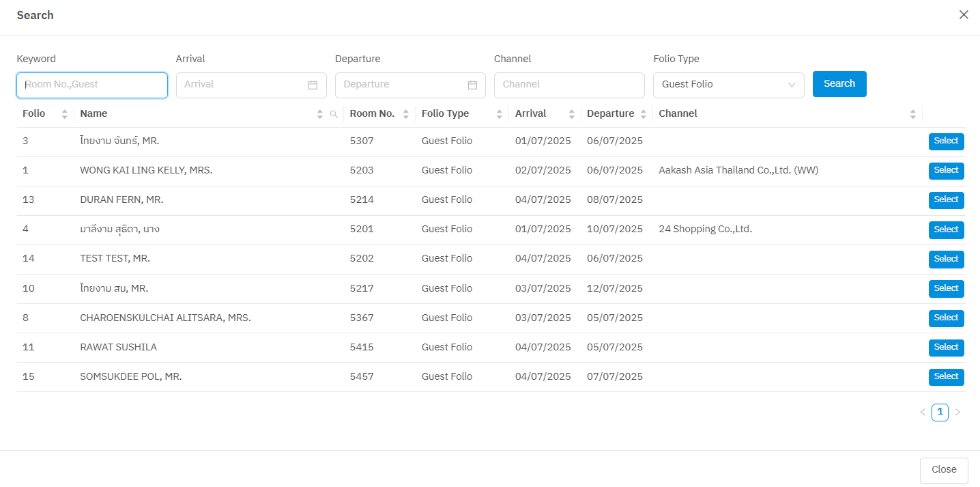Image resolution: width=980 pixels, height=487 pixels.
Task: Close the Search dialog with X
Action: tap(964, 15)
